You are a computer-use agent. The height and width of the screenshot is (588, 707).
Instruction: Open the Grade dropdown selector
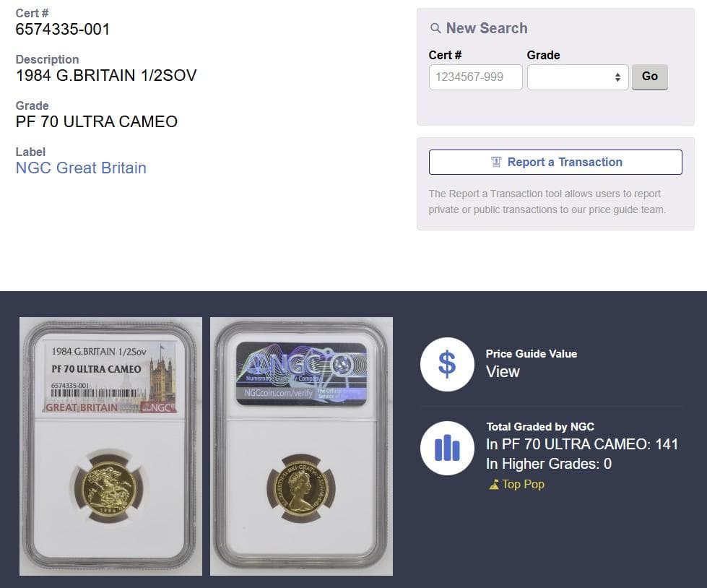point(578,77)
